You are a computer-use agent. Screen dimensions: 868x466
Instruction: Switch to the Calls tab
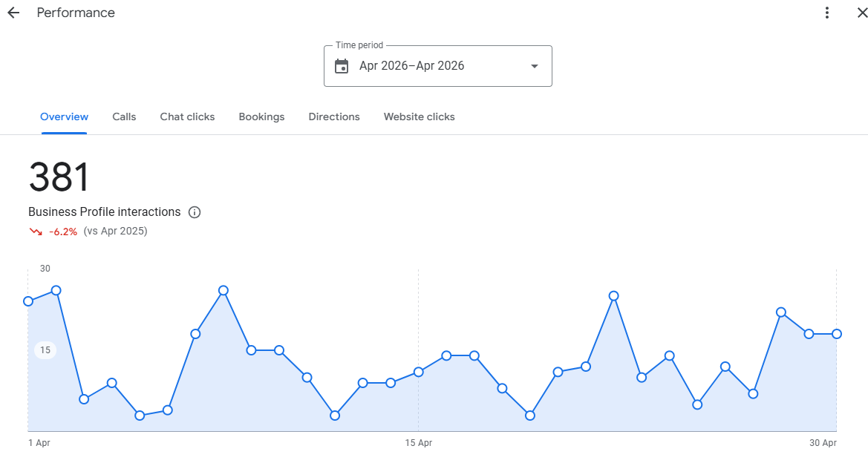[x=124, y=116]
